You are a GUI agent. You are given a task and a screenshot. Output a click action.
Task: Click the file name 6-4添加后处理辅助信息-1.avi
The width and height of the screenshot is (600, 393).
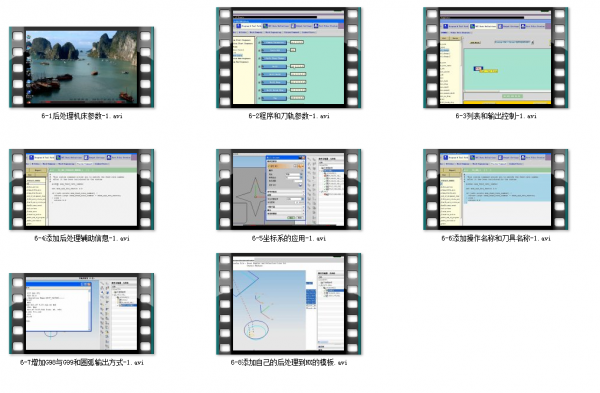pos(82,238)
